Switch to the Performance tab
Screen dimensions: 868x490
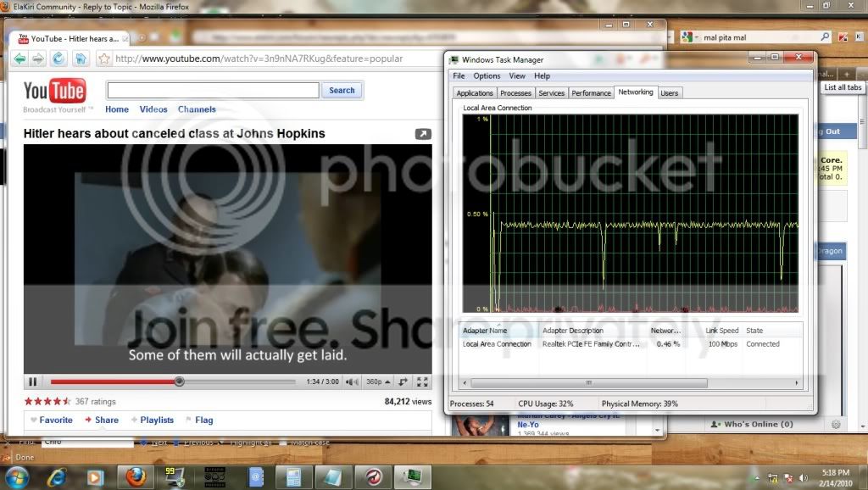pos(591,93)
